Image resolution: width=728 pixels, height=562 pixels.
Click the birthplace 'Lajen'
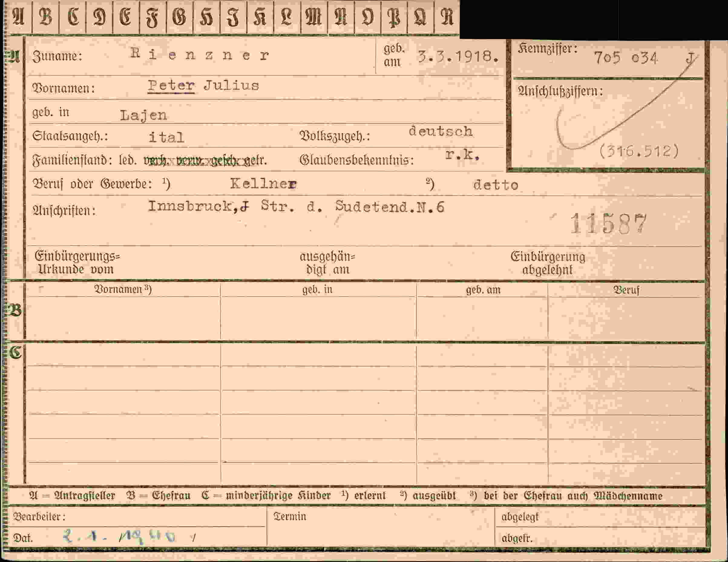[x=143, y=116]
